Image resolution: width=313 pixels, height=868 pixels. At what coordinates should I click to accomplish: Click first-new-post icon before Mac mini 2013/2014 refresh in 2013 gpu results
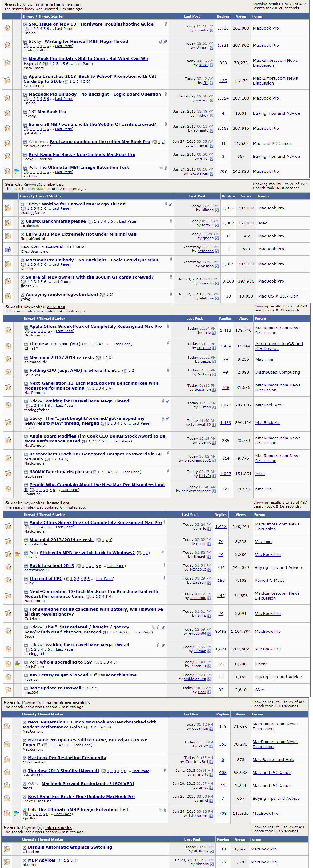26,358
